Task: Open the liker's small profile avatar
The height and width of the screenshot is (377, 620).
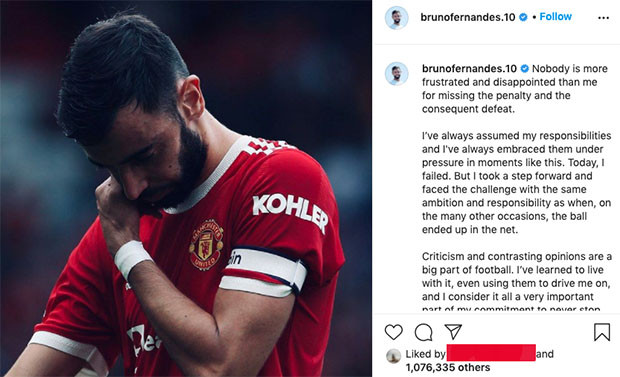Action: pos(393,356)
